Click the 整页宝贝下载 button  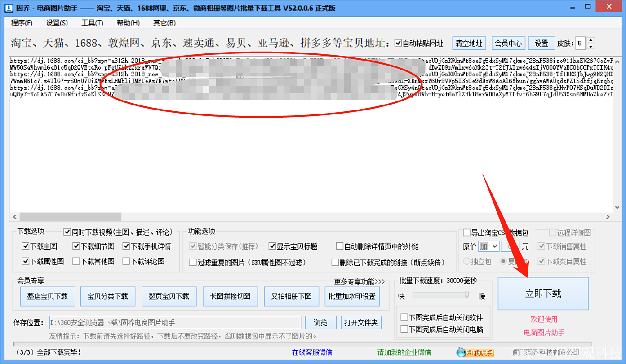pyautogui.click(x=169, y=296)
